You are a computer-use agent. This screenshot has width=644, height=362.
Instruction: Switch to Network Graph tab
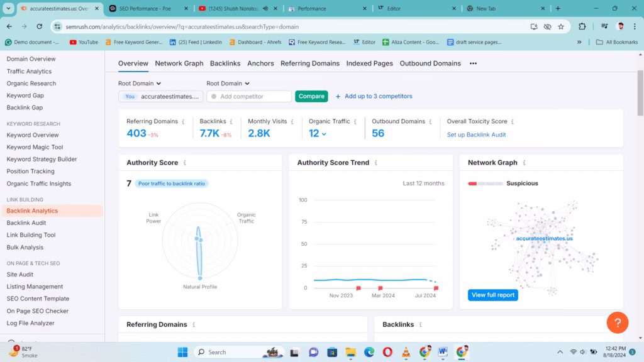[179, 63]
